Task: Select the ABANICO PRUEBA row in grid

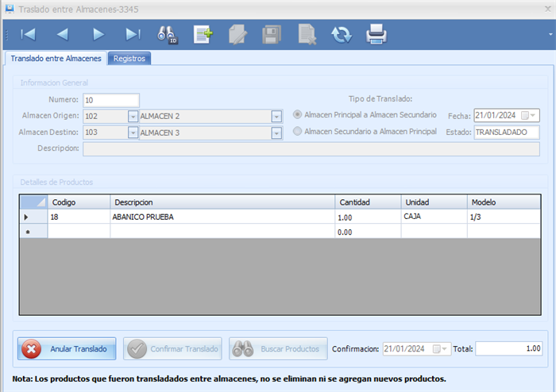Action: tap(143, 217)
